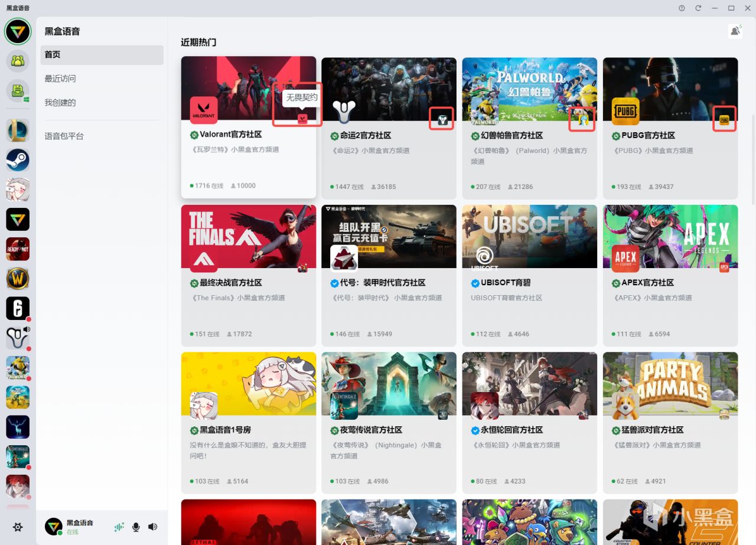Screen dimensions: 756x545
Task: Click the "5164" member count on 黑盒语音1号房 card
Action: click(237, 482)
